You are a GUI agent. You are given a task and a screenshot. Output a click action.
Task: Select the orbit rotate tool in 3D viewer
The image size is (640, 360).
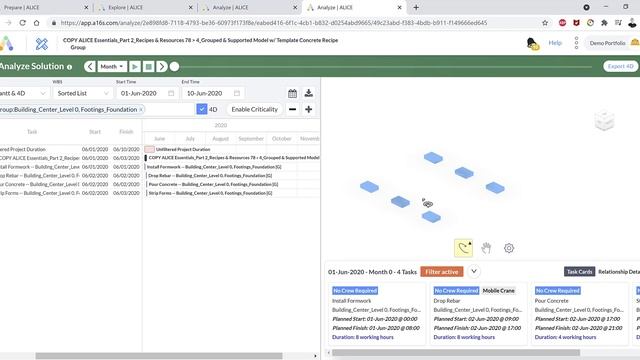tap(463, 248)
